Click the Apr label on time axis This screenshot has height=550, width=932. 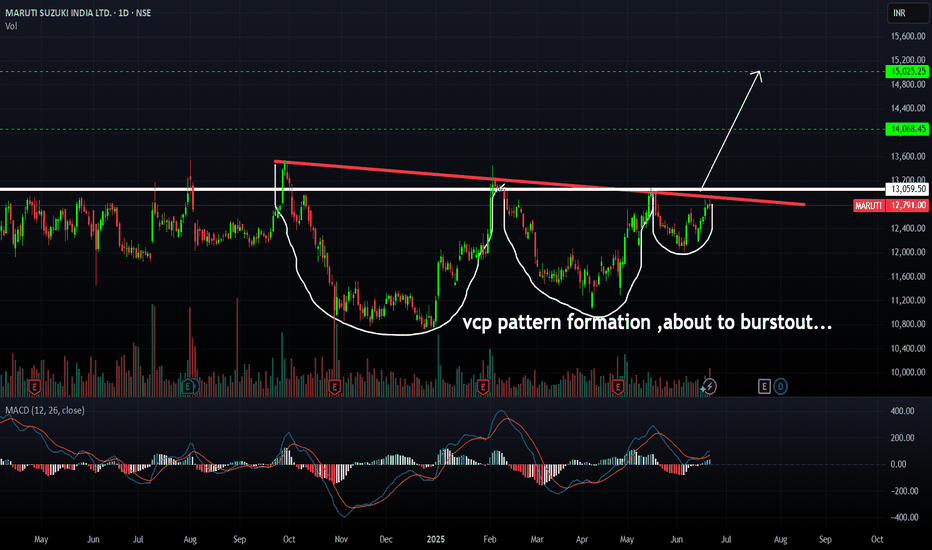[x=581, y=539]
